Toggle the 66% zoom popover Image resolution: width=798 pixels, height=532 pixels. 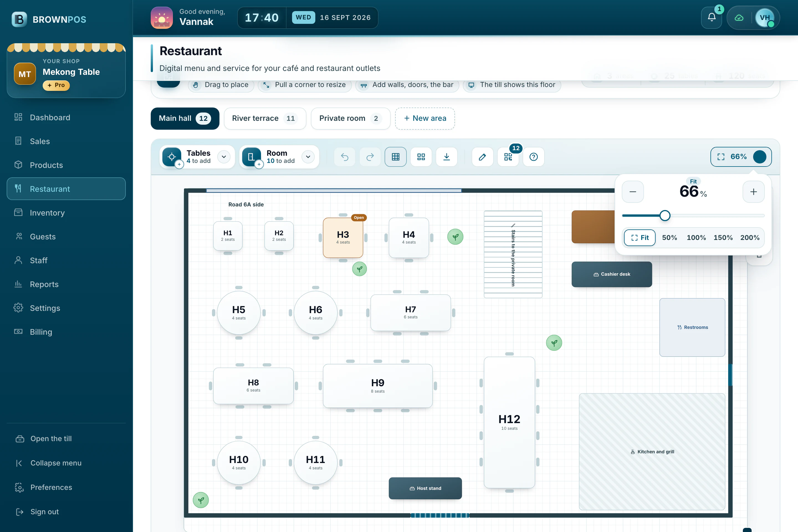pyautogui.click(x=741, y=157)
